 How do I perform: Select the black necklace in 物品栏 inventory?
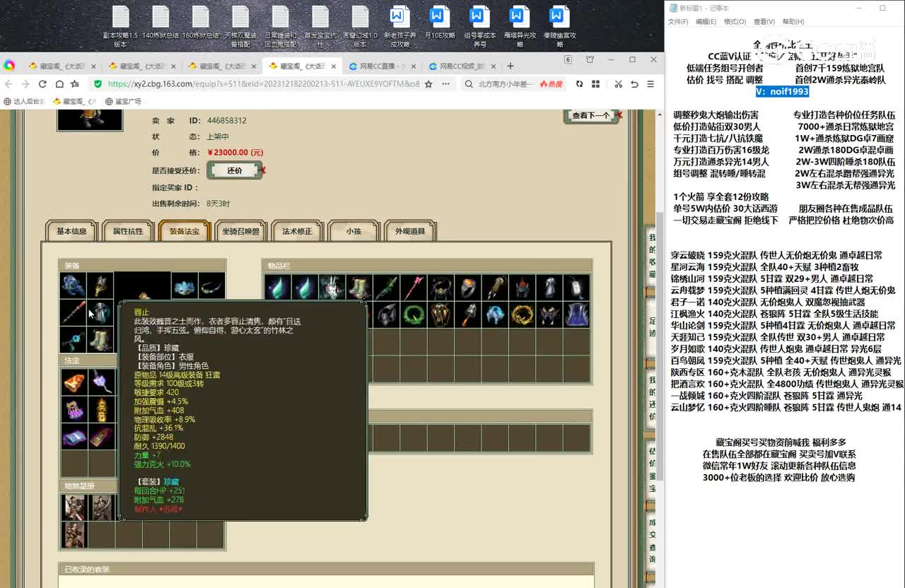click(x=443, y=288)
